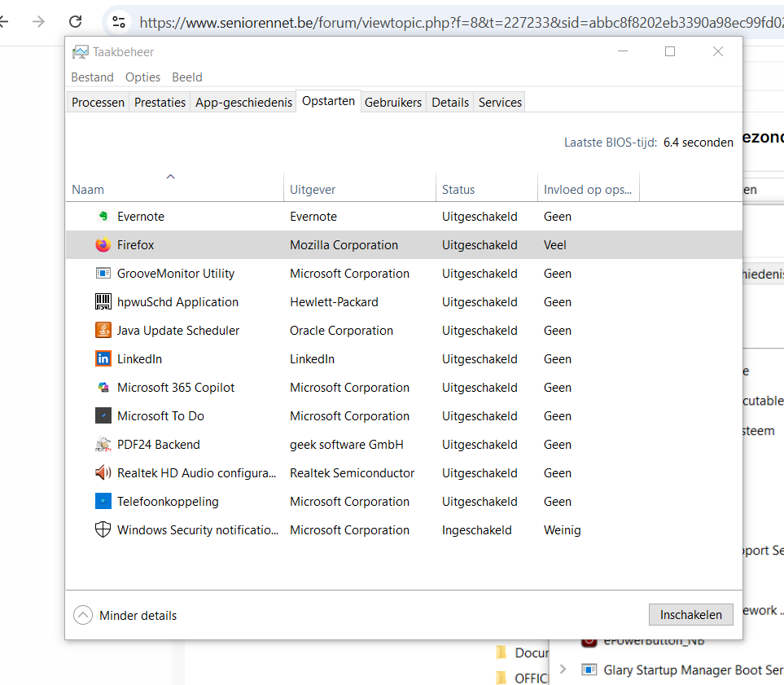Viewport: 784px width, 685px height.
Task: Click the PDF24 Backend icon
Action: [103, 445]
